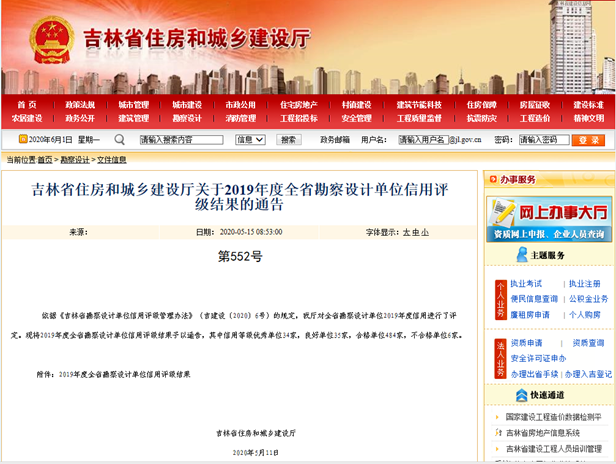Select the 住宅房地产 navigation item
The image size is (616, 464).
[x=297, y=104]
